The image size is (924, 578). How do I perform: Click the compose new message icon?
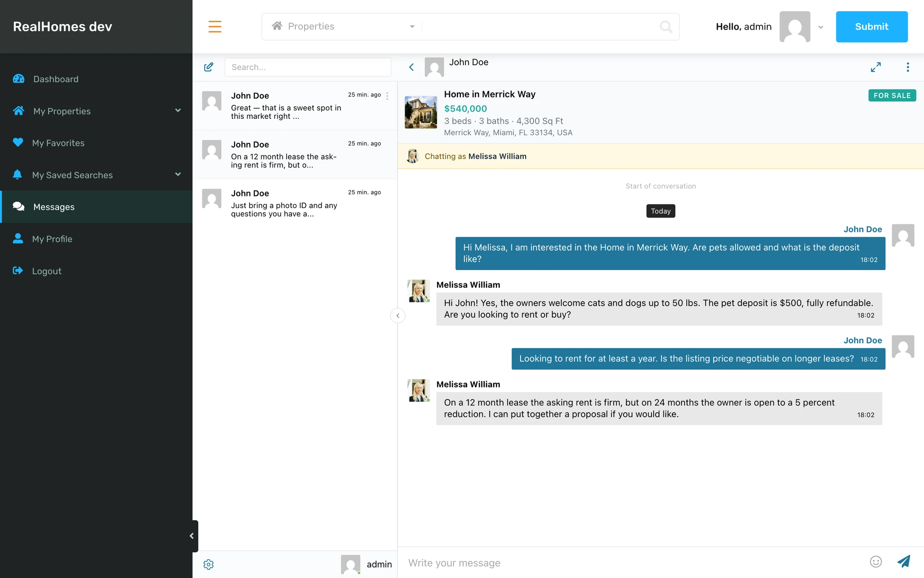[209, 67]
